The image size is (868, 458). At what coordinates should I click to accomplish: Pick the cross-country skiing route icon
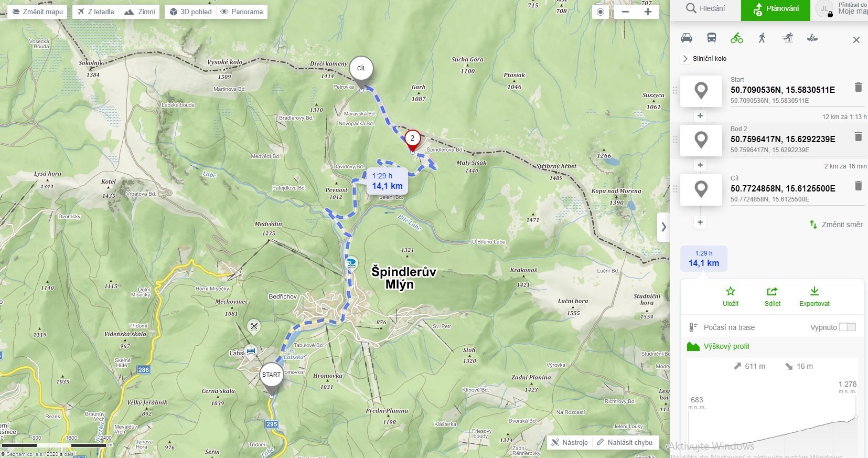coord(787,38)
